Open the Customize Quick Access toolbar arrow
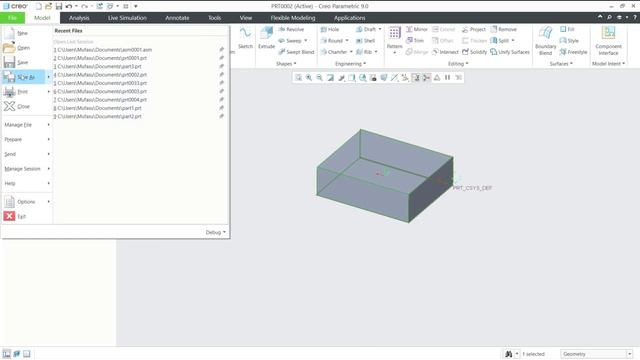Screen dimensions: 640x360 (136, 6)
